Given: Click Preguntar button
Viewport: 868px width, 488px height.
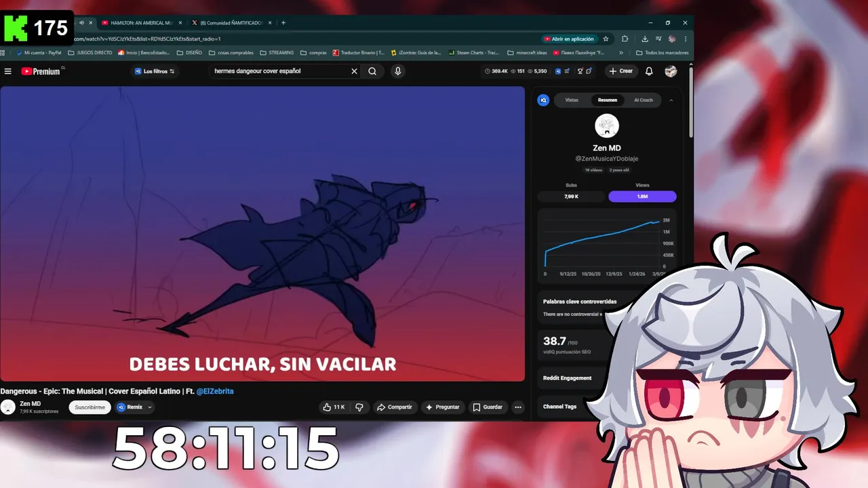Looking at the screenshot, I should [x=442, y=407].
